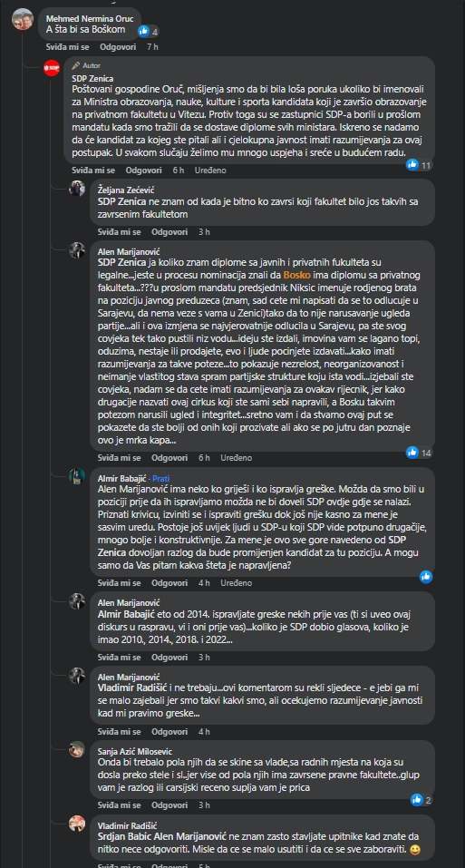Viewport: 465px width, 868px height.
Task: Open Mehmed Nermina Oruc's profile picture
Action: click(23, 19)
